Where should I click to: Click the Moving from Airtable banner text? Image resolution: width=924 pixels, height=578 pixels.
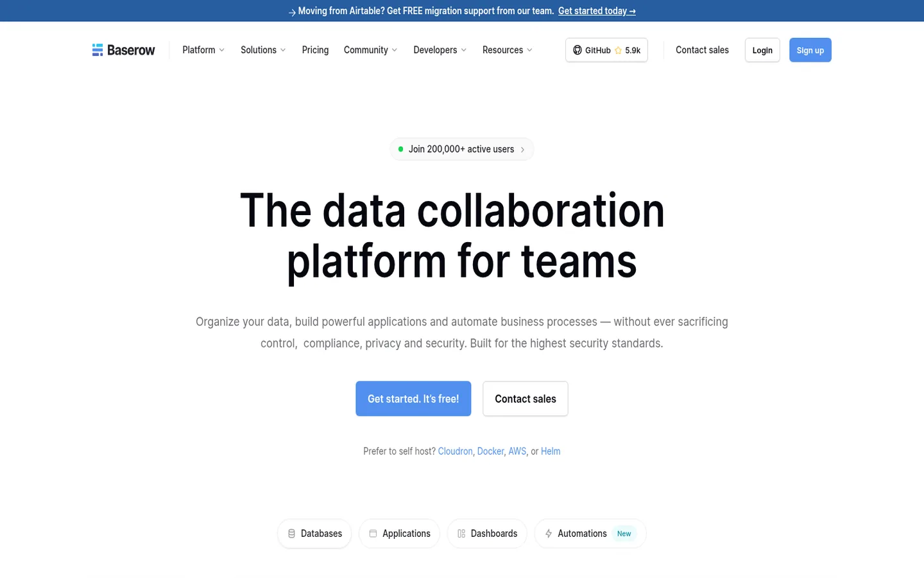click(x=426, y=11)
